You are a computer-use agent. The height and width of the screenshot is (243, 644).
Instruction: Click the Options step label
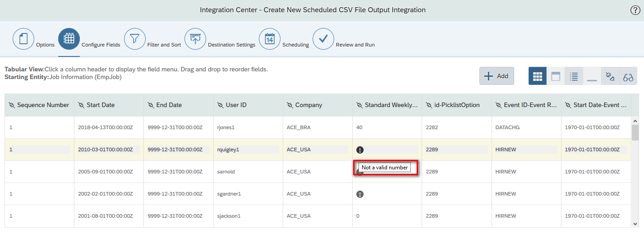tap(45, 45)
